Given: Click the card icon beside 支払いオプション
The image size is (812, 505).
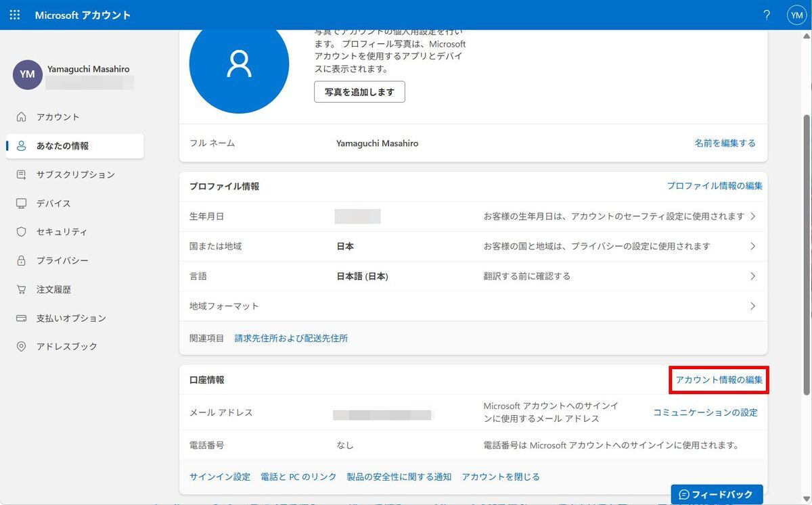Looking at the screenshot, I should (22, 318).
